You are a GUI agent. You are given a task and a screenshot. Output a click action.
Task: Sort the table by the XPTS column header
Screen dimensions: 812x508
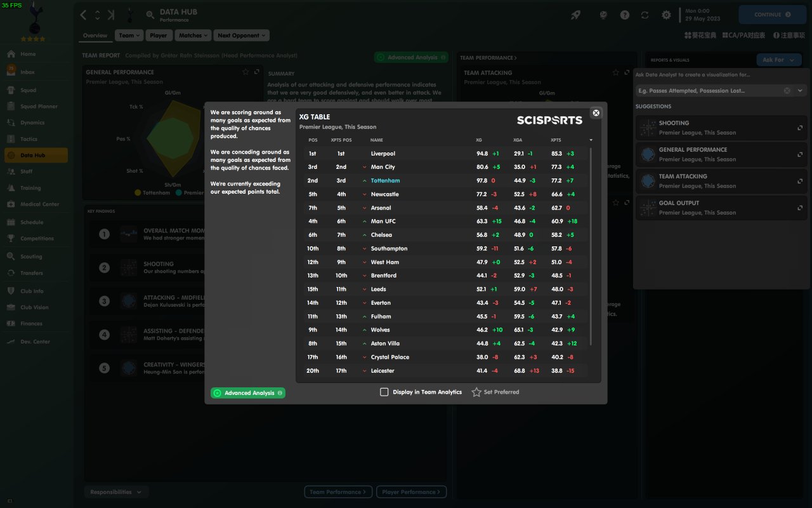coord(556,140)
